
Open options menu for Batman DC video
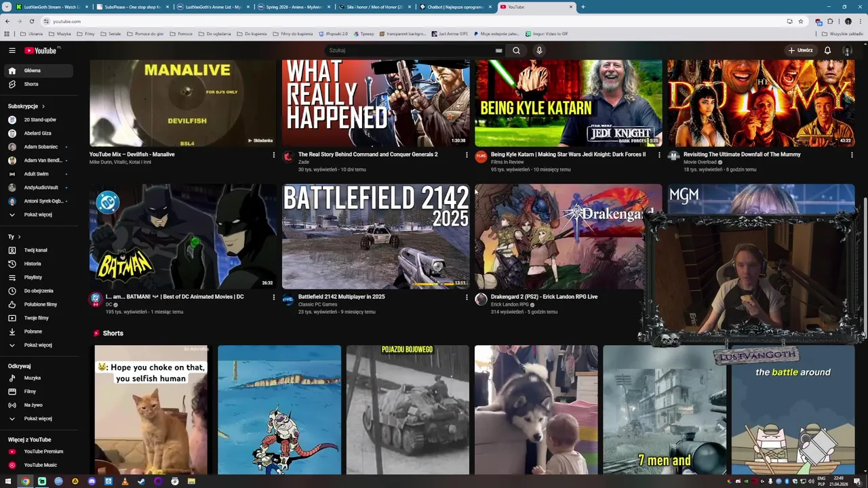[x=274, y=298]
